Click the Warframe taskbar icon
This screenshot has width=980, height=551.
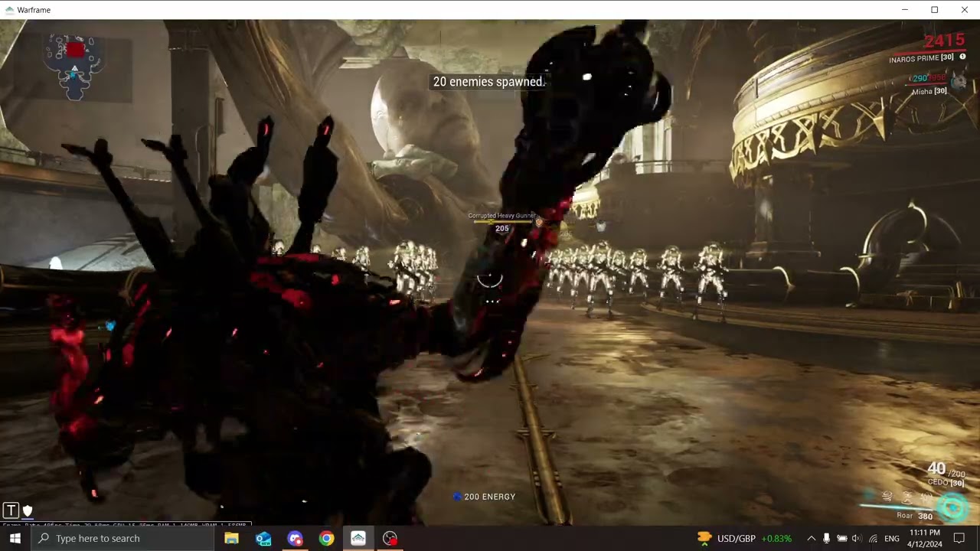[x=358, y=538]
